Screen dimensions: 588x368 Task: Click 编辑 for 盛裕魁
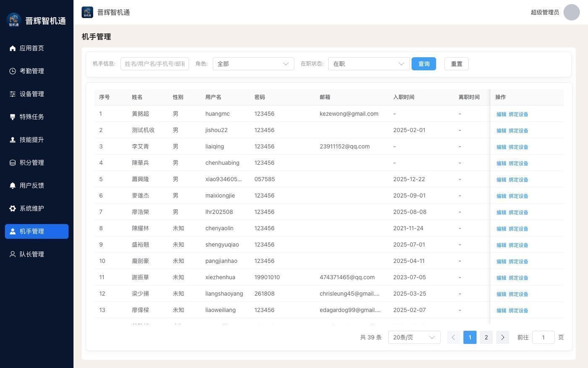(x=501, y=245)
